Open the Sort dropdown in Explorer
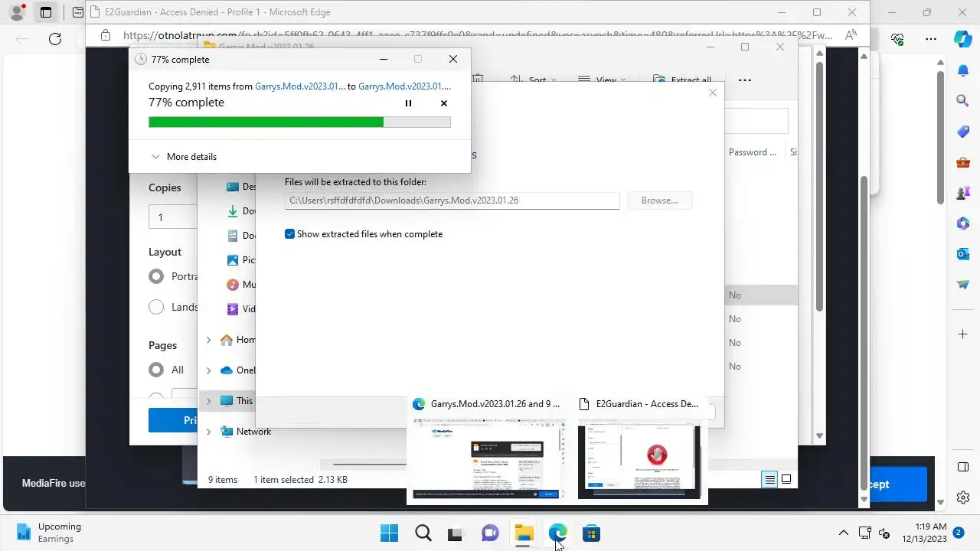This screenshot has width=980, height=551. click(533, 80)
